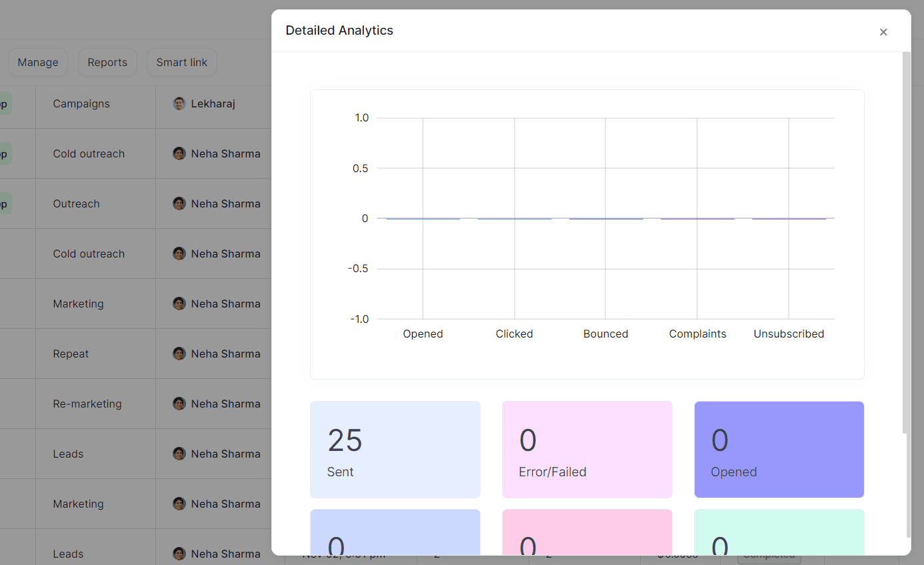Click Neha Sharma's avatar in Marketing row
924x565 pixels.
pos(179,304)
